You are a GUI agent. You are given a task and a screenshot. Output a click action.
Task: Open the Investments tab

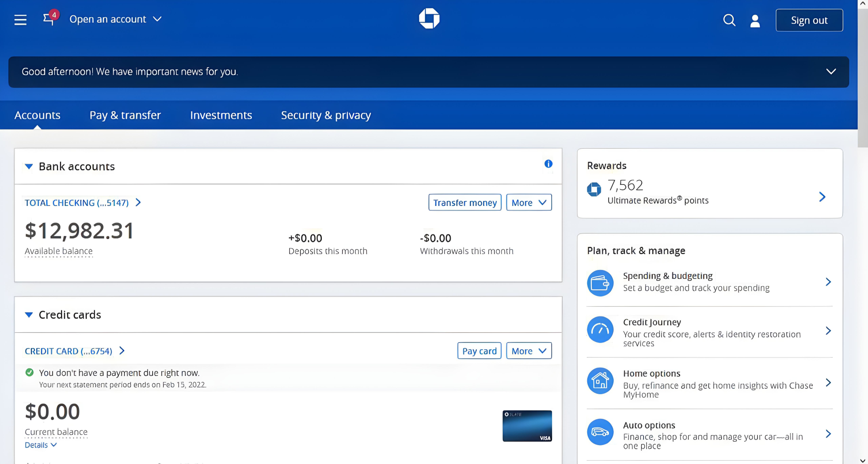click(x=221, y=115)
